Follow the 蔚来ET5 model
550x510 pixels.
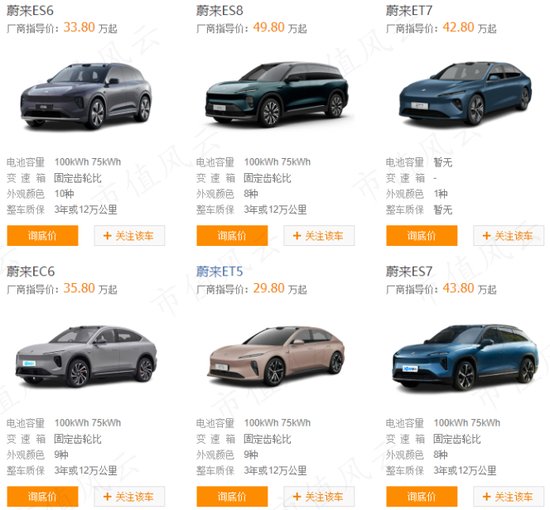319,496
